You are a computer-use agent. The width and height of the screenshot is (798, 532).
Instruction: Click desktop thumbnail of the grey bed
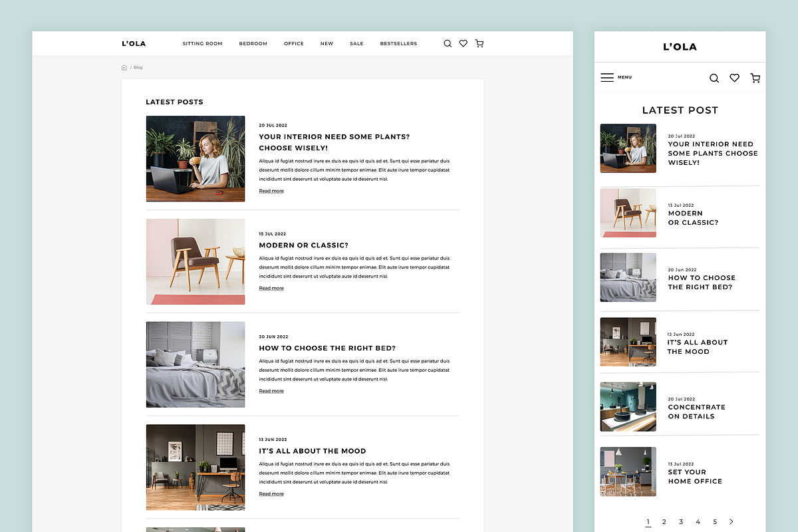[196, 365]
